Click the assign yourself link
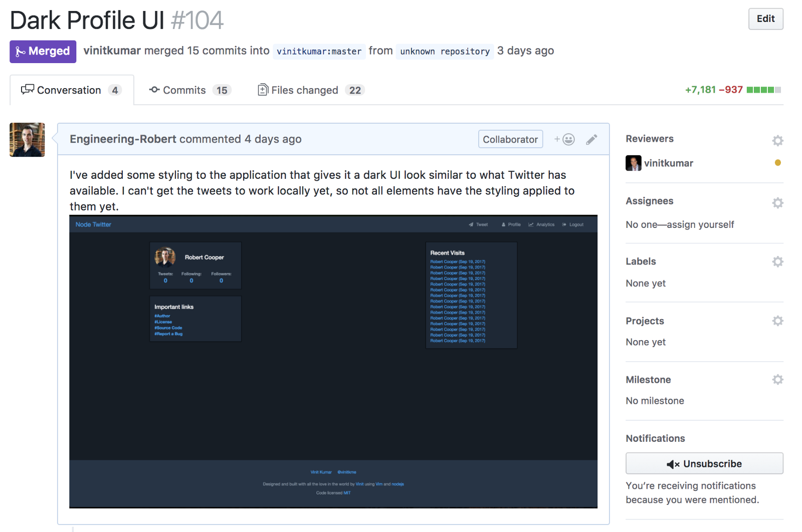The height and width of the screenshot is (532, 802). point(700,224)
